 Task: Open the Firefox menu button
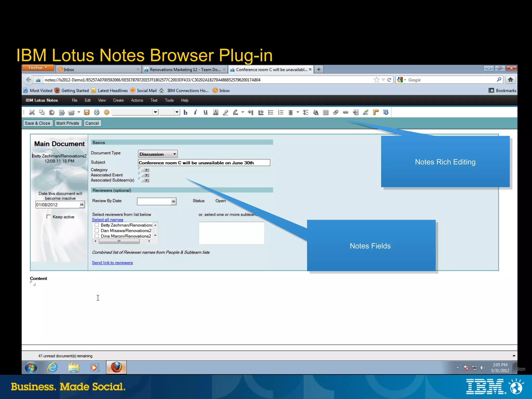pos(38,68)
